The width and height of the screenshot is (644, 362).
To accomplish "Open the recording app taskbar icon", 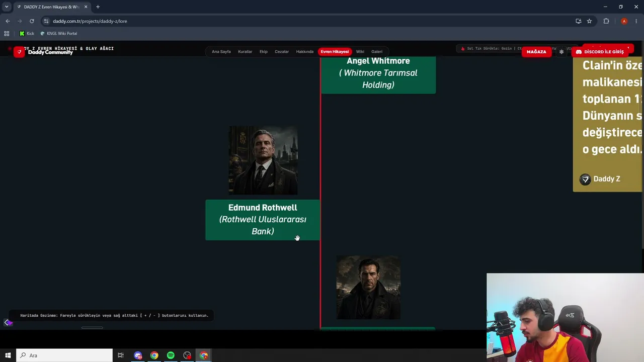I will pyautogui.click(x=187, y=355).
